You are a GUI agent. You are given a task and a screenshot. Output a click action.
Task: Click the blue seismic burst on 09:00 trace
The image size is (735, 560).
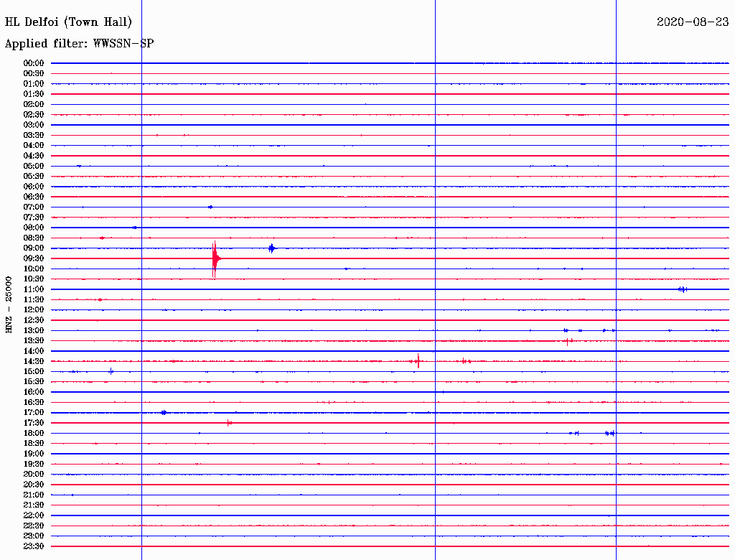click(x=272, y=248)
